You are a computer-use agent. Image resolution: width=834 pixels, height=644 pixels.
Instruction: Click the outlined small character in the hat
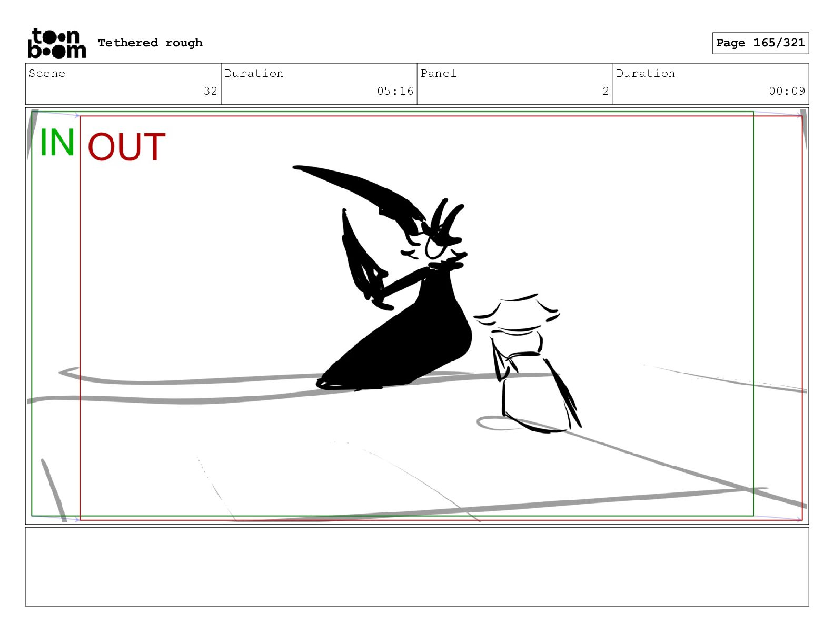[527, 363]
